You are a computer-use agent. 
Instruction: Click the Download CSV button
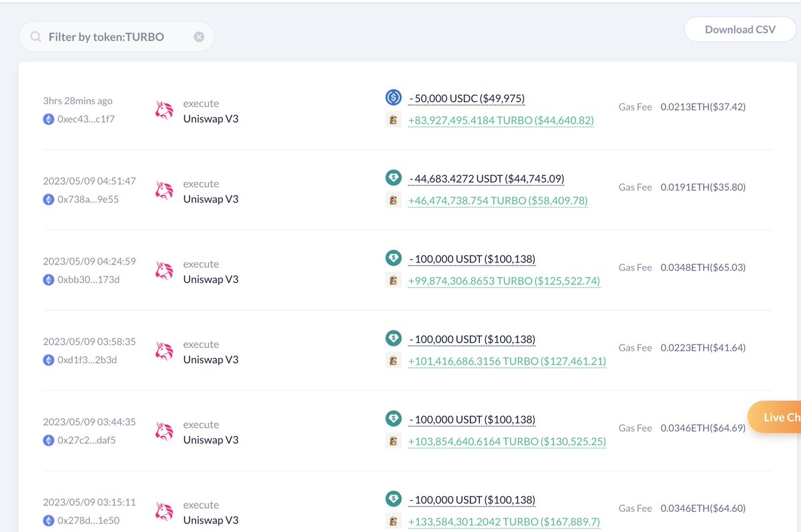[740, 29]
